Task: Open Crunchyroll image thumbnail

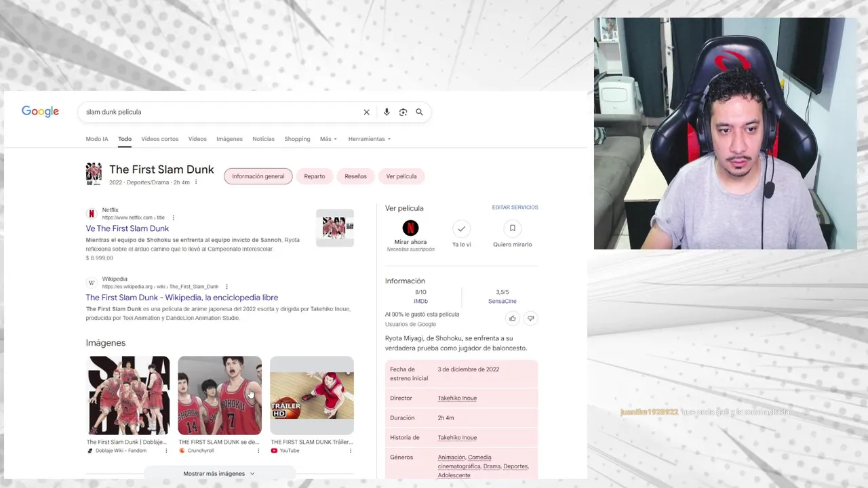Action: point(220,395)
